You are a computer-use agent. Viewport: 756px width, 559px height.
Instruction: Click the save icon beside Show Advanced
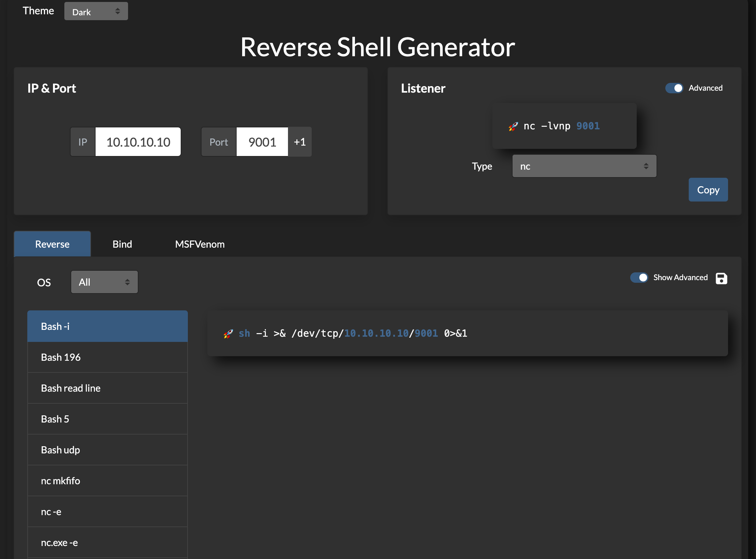(x=721, y=278)
